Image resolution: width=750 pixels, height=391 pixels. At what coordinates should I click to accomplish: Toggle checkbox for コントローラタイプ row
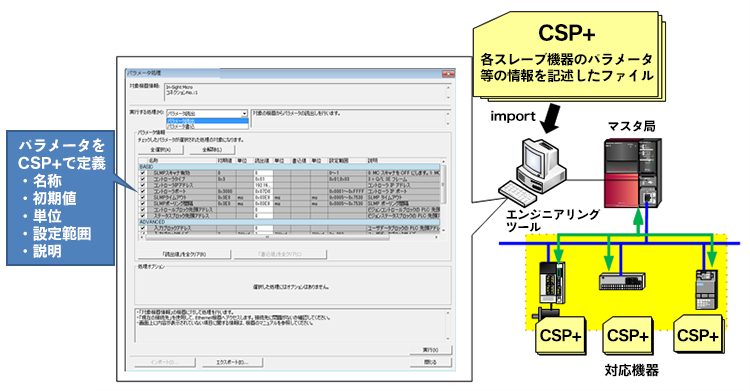(143, 179)
